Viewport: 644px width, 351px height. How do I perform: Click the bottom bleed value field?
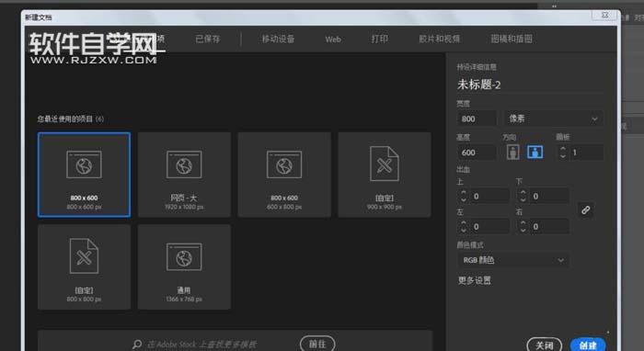(x=549, y=196)
